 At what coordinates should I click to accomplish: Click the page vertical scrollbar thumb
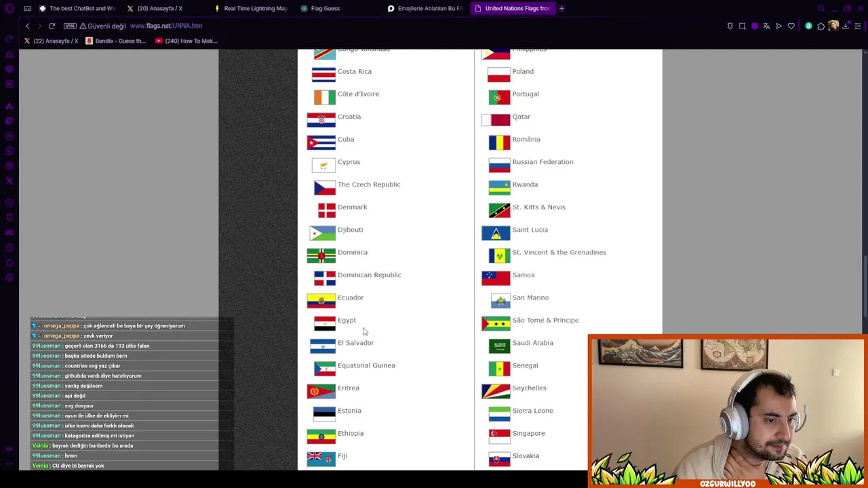point(865,286)
